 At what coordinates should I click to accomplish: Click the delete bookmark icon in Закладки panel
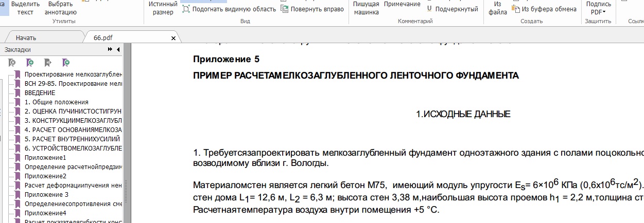12,63
